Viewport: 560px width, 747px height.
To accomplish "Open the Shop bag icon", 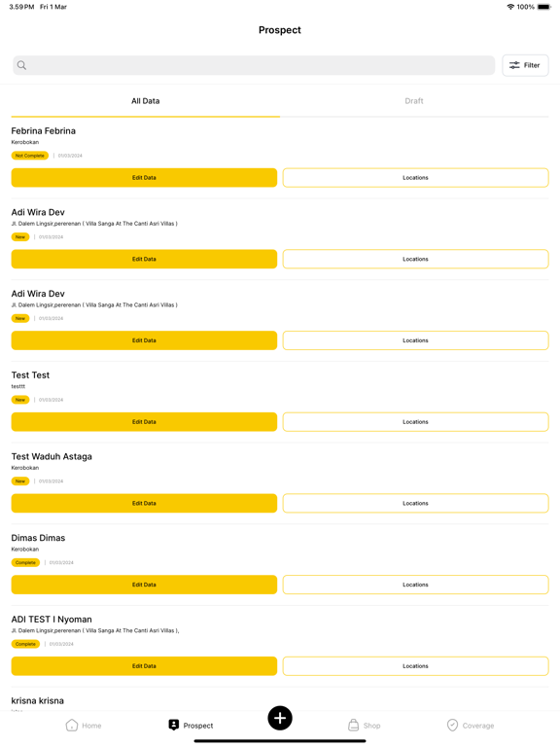I will pyautogui.click(x=353, y=725).
